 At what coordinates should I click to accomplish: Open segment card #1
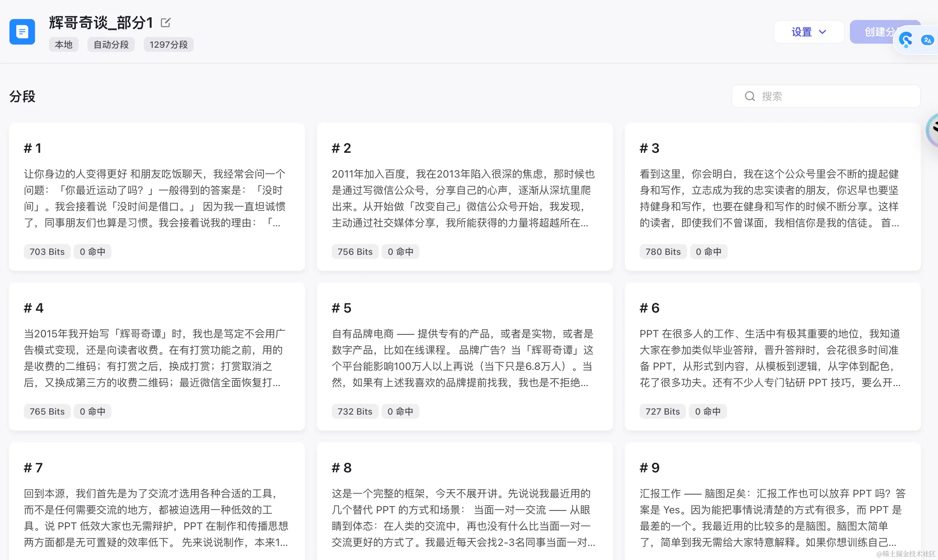click(x=157, y=196)
